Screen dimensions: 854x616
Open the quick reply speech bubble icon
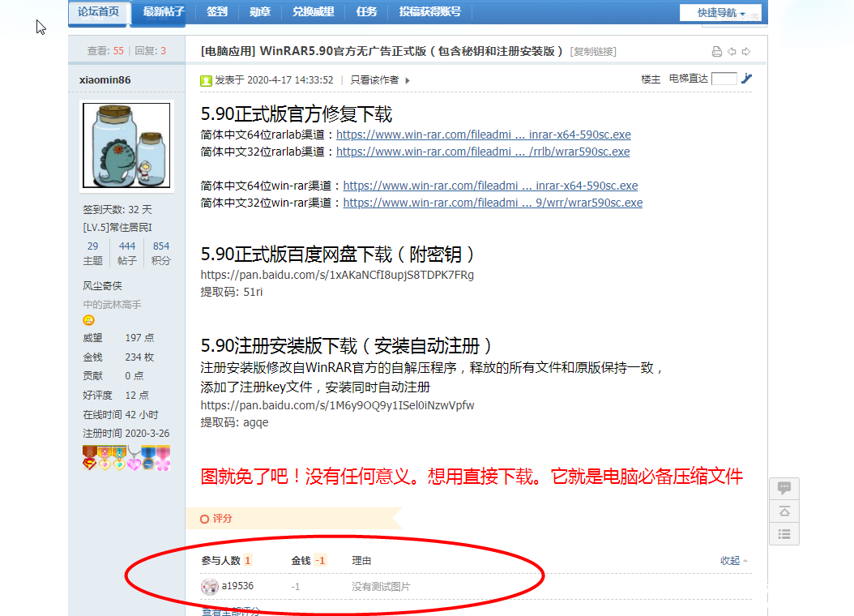pos(784,487)
